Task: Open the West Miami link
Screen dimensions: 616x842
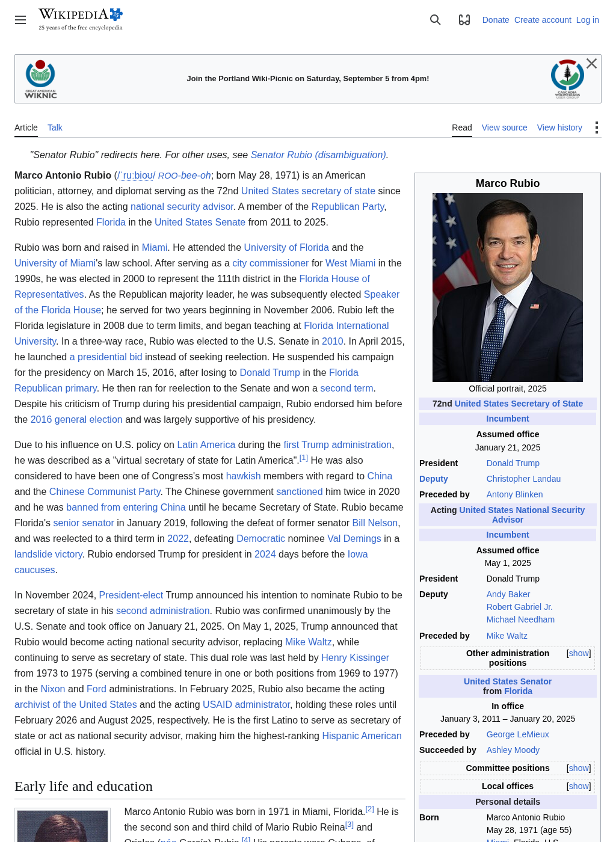Action: tap(350, 263)
